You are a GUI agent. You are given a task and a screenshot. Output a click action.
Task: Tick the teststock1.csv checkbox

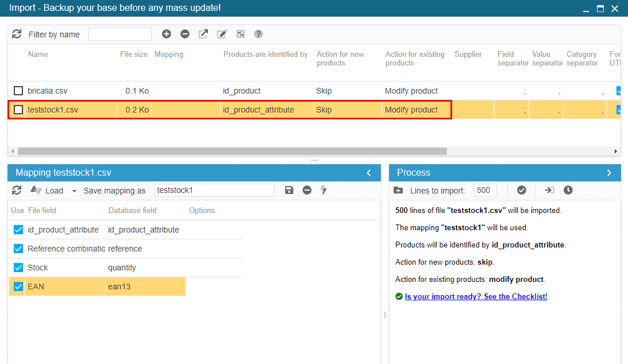[x=18, y=110]
